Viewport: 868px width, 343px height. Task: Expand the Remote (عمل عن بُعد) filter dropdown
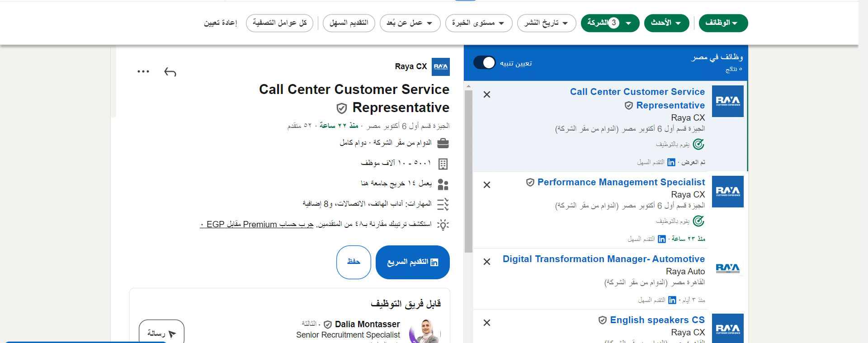click(x=410, y=23)
